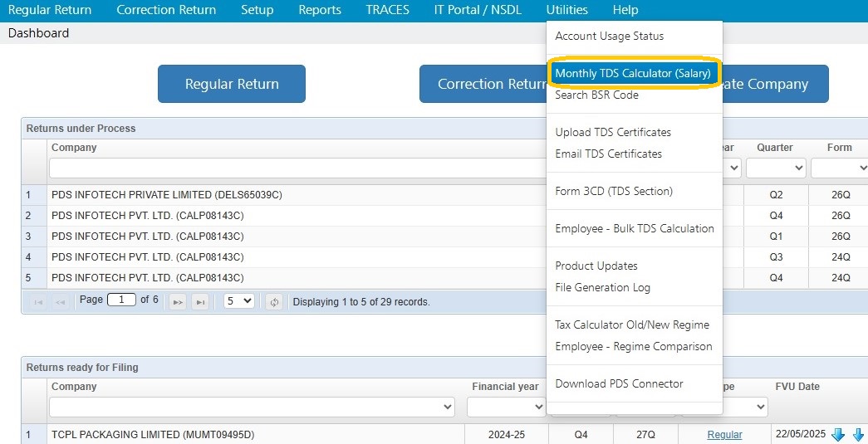Expand the Quarter filter dropdown
This screenshot has width=868, height=444.
point(775,168)
